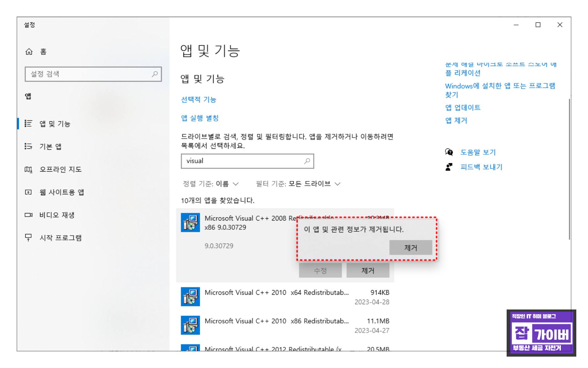588x368 pixels.
Task: Maximize the Settings window
Action: (538, 25)
